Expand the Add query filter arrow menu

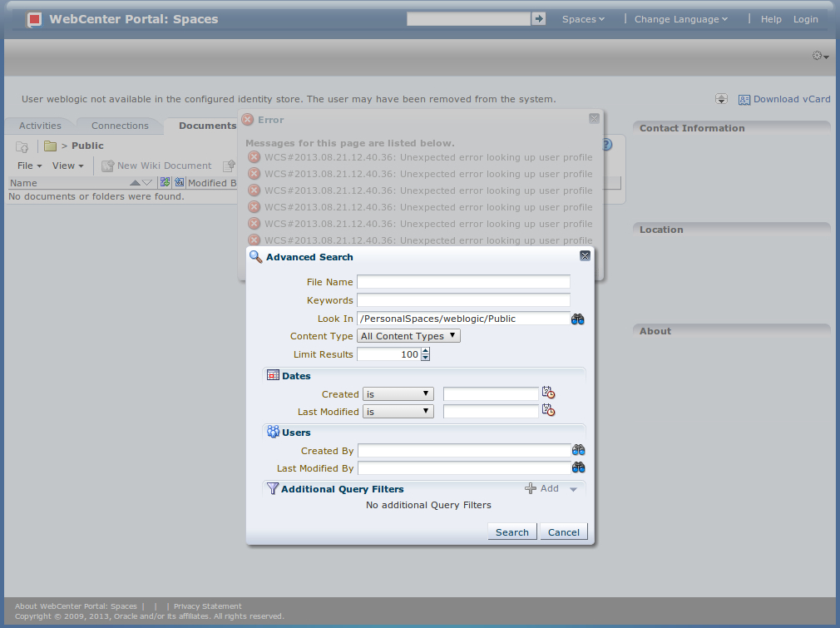573,489
